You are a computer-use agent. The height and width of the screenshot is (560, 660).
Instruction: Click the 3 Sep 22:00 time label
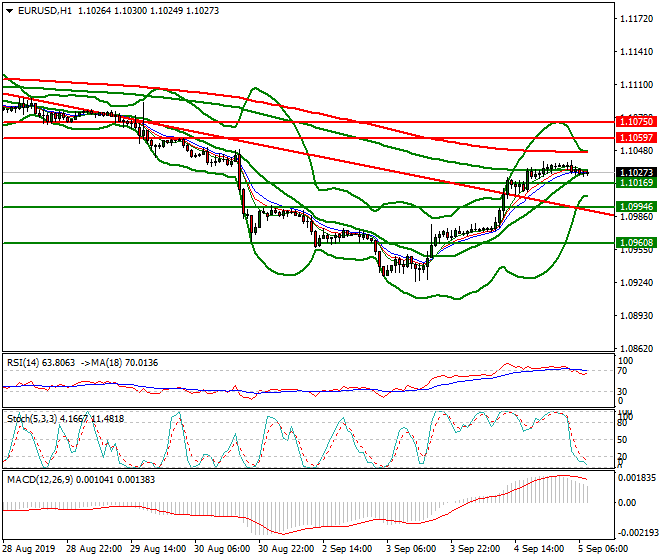475,549
